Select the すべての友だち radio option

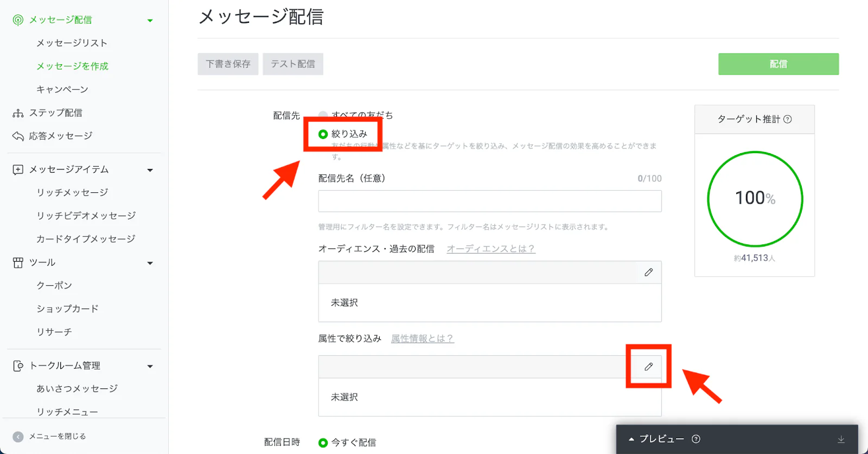pos(323,115)
